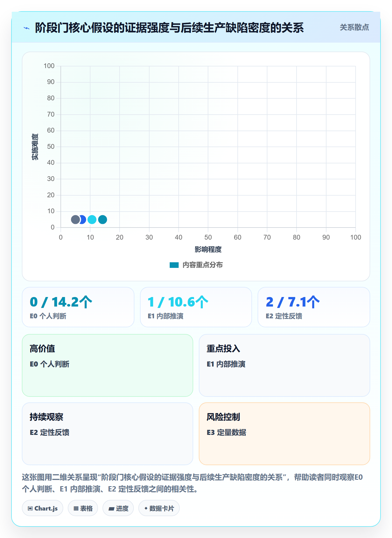Click the 影响程度 x-axis title
The image size is (392, 538).
(x=208, y=249)
